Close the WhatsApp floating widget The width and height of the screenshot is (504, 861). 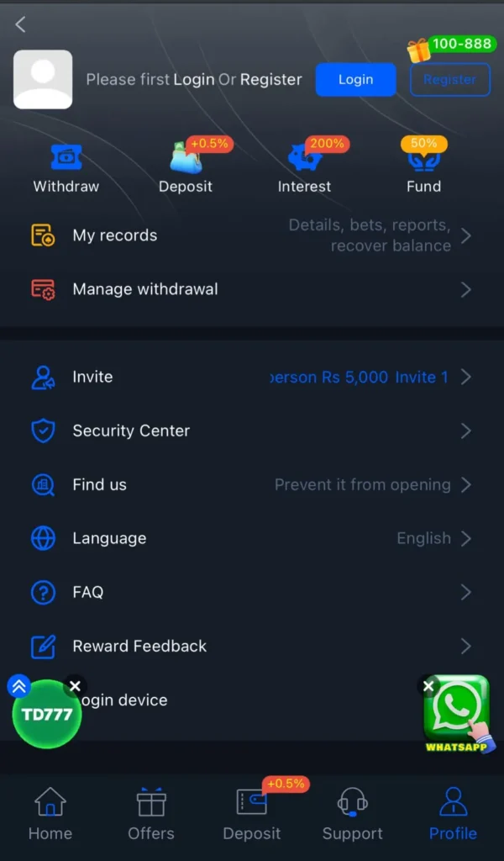tap(428, 686)
